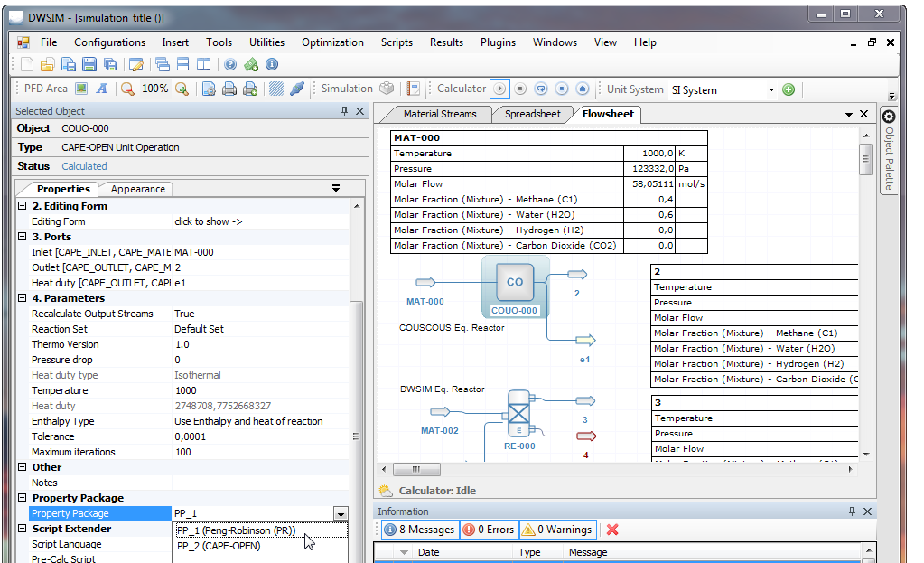The width and height of the screenshot is (924, 563).
Task: Select the RE-000 reactor object
Action: click(x=518, y=414)
